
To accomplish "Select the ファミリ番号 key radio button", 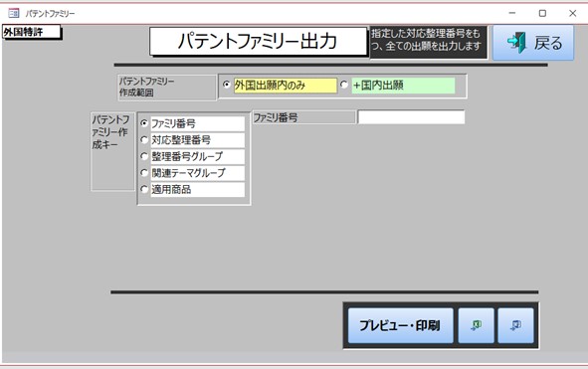I will (144, 123).
